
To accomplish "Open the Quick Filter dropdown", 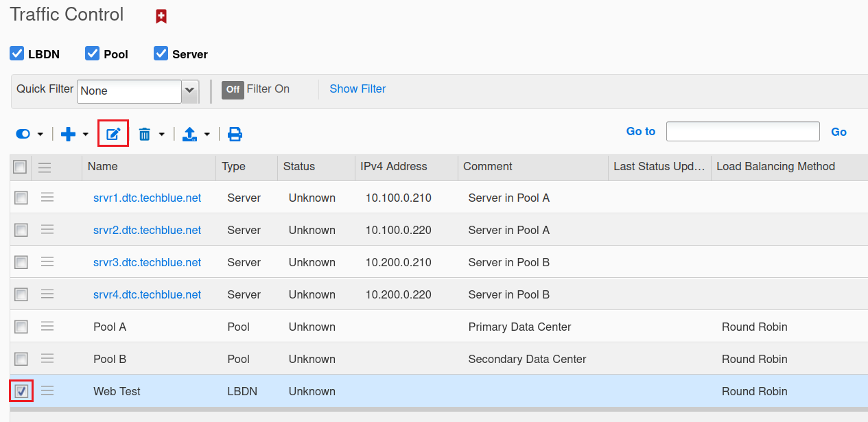I will pos(189,91).
